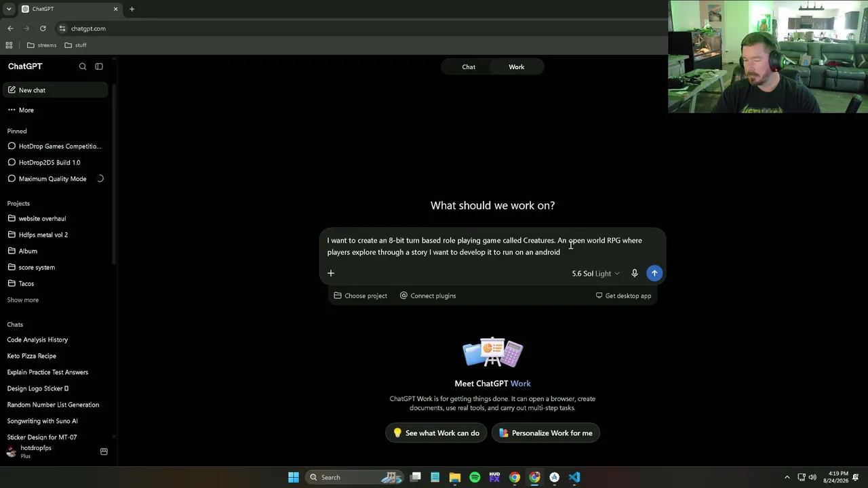
Task: Open Spotify from the taskbar
Action: (475, 477)
